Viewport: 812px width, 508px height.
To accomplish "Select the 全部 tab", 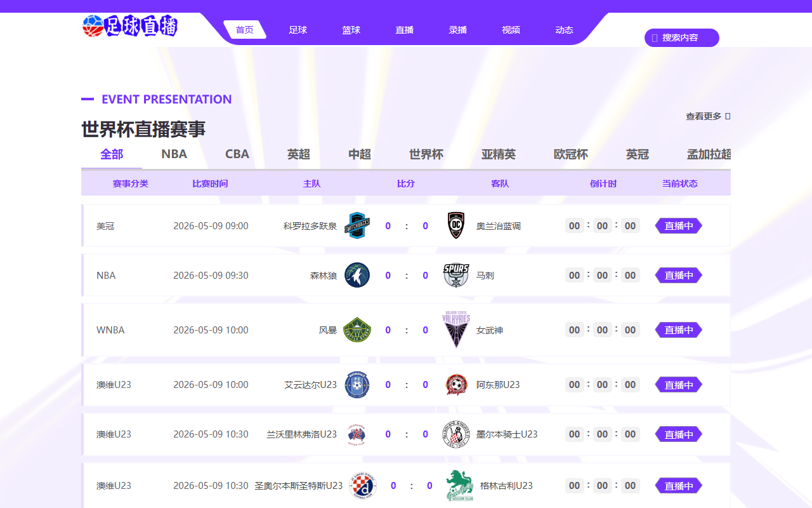I will click(112, 154).
